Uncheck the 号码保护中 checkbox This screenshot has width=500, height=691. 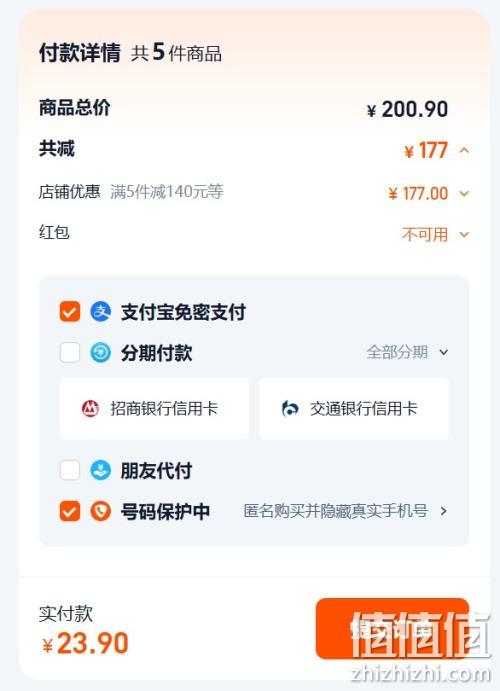coord(70,511)
